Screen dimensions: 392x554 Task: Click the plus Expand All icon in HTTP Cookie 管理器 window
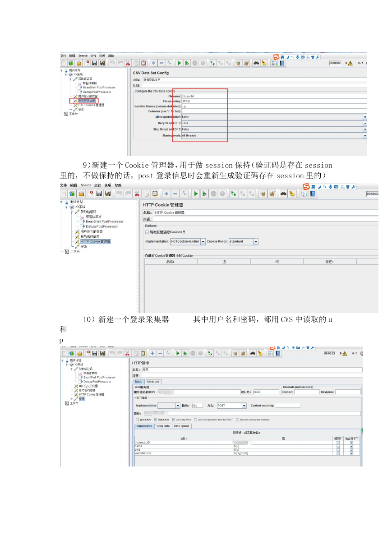pyautogui.click(x=166, y=194)
